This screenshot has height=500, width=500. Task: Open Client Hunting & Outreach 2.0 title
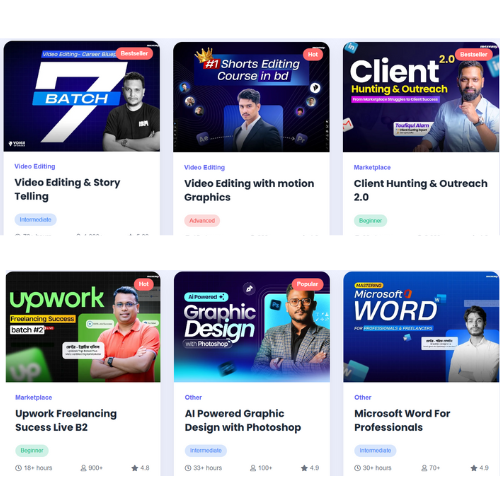click(420, 190)
